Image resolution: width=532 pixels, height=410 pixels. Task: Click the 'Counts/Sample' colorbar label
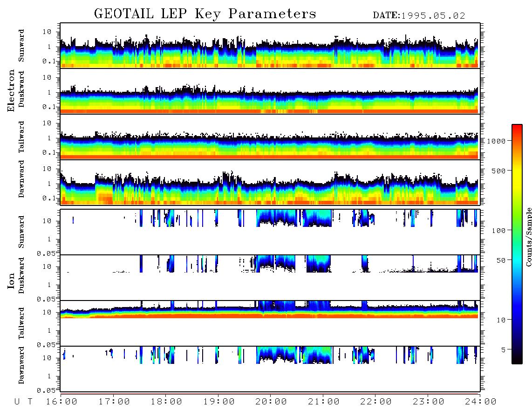pyautogui.click(x=529, y=237)
